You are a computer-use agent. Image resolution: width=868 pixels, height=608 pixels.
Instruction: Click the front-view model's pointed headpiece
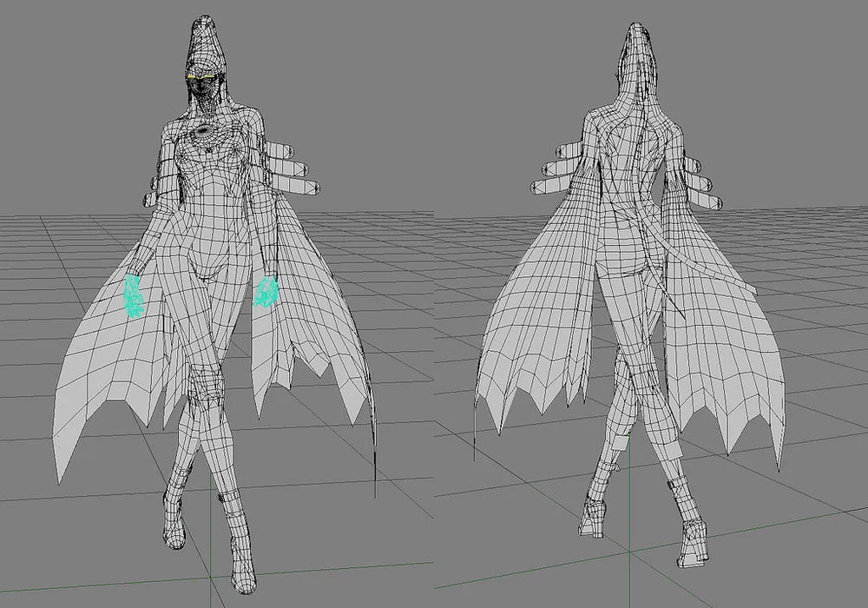[205, 44]
